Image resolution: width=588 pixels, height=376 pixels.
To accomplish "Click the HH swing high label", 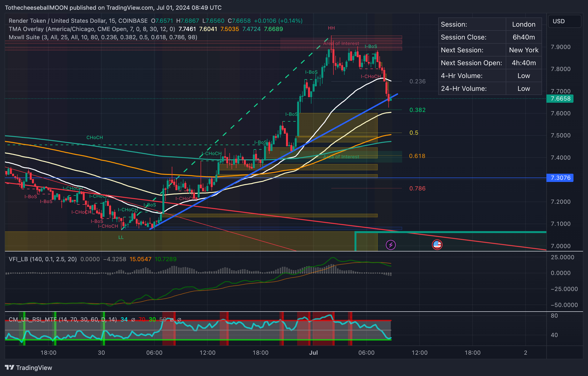I will (x=331, y=28).
